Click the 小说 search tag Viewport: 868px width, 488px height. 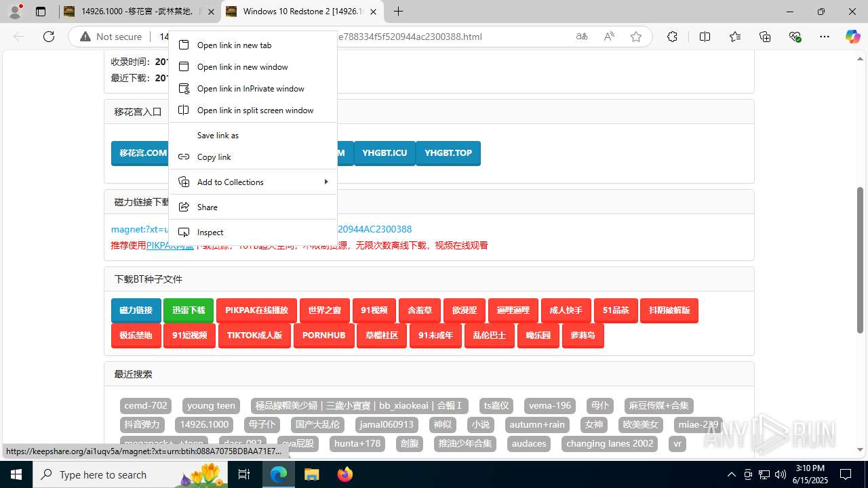(x=481, y=425)
